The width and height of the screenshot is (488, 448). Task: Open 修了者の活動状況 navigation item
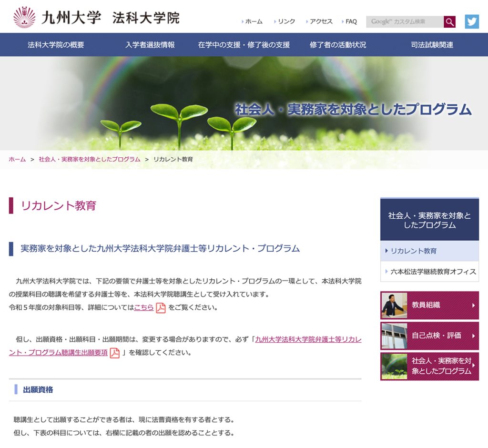point(337,45)
